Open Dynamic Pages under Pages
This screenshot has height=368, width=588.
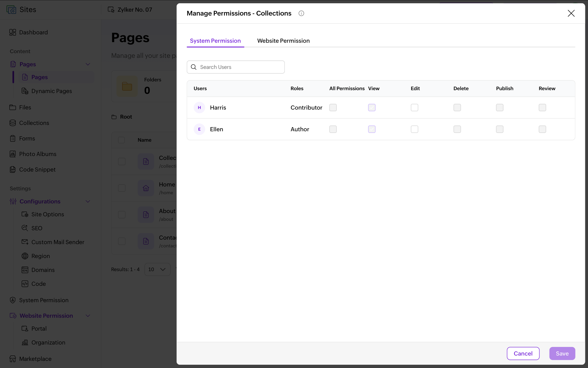[x=47, y=91]
